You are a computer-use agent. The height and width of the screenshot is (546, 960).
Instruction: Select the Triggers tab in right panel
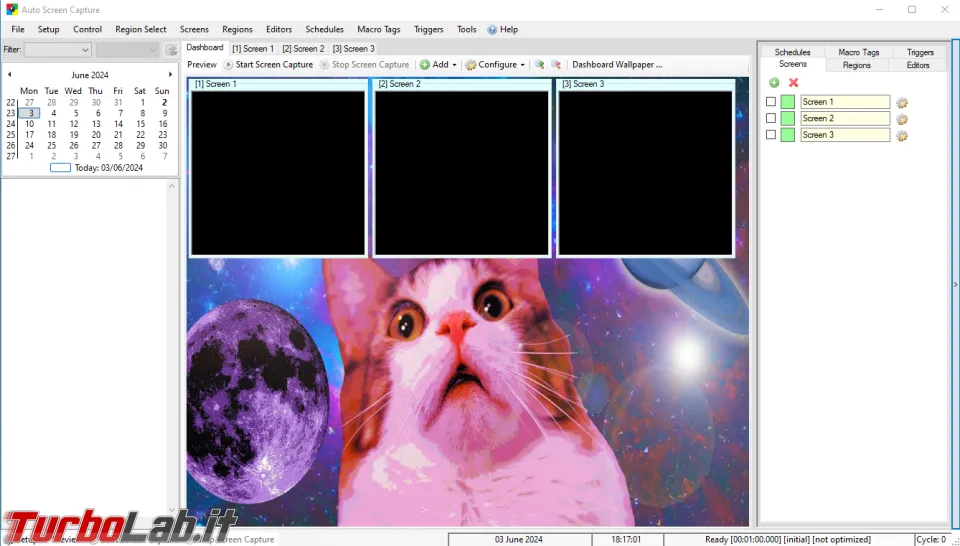pyautogui.click(x=920, y=52)
